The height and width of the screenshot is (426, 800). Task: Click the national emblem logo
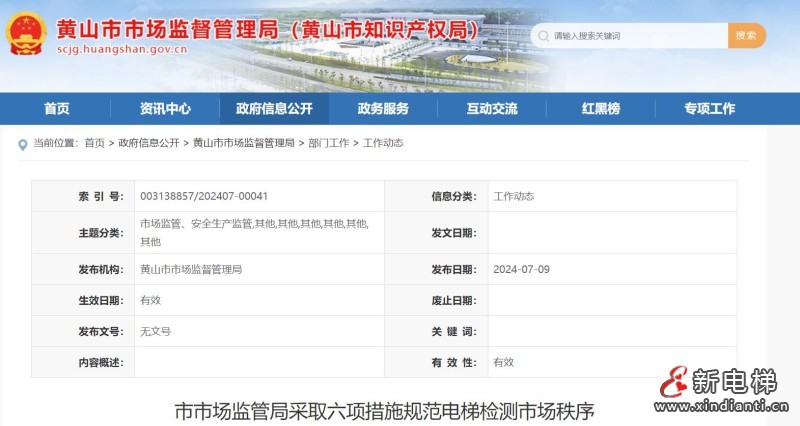click(26, 33)
